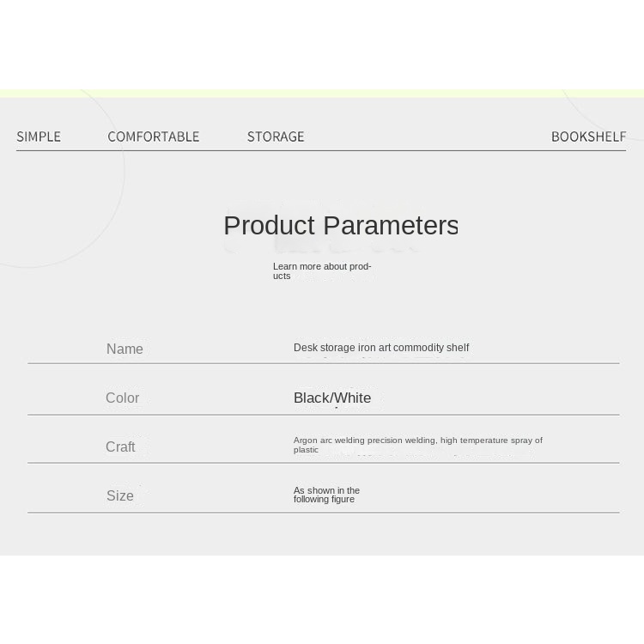The width and height of the screenshot is (644, 644).
Task: Select the COMFORTABLE header tab
Action: (154, 137)
